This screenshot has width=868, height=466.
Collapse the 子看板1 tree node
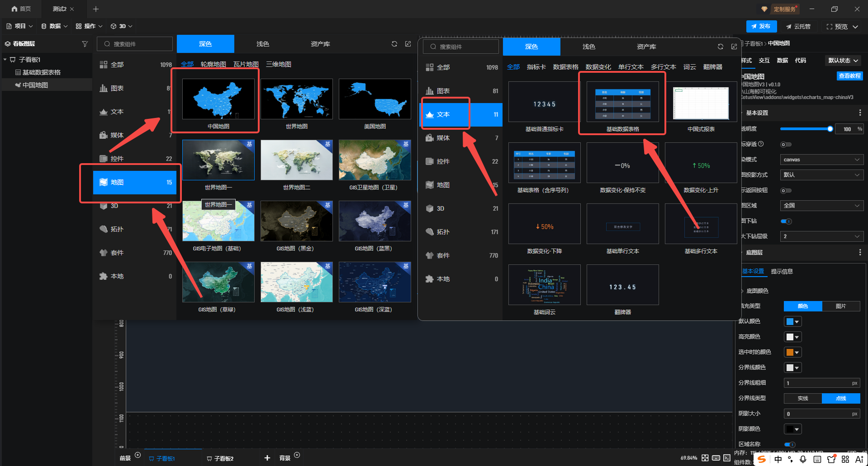(5, 60)
